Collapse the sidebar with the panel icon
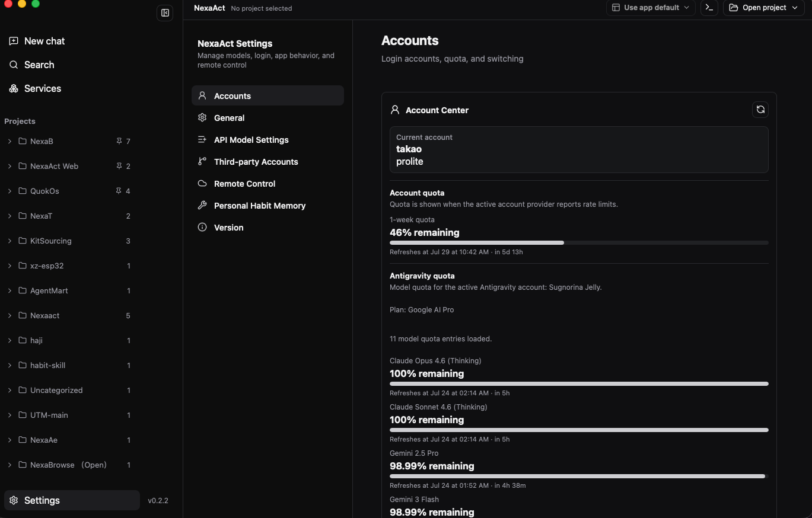Viewport: 812px width, 518px height. pos(165,13)
